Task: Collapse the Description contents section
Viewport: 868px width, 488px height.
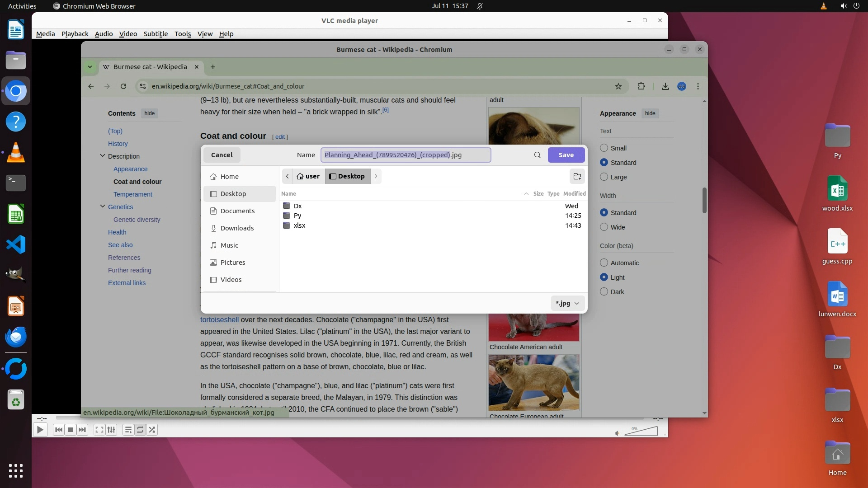Action: (x=102, y=156)
